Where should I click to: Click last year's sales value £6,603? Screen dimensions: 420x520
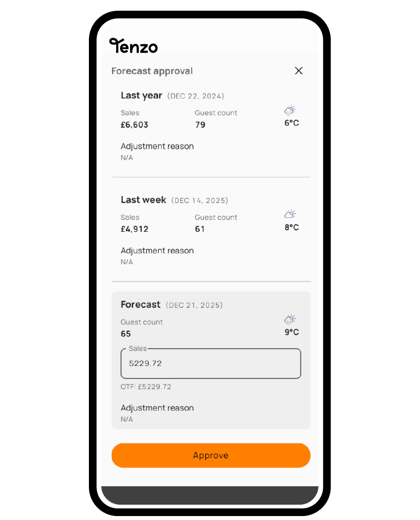134,125
